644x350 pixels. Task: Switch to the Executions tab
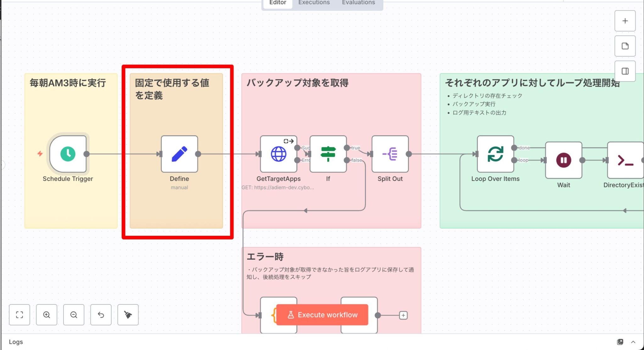pyautogui.click(x=314, y=3)
